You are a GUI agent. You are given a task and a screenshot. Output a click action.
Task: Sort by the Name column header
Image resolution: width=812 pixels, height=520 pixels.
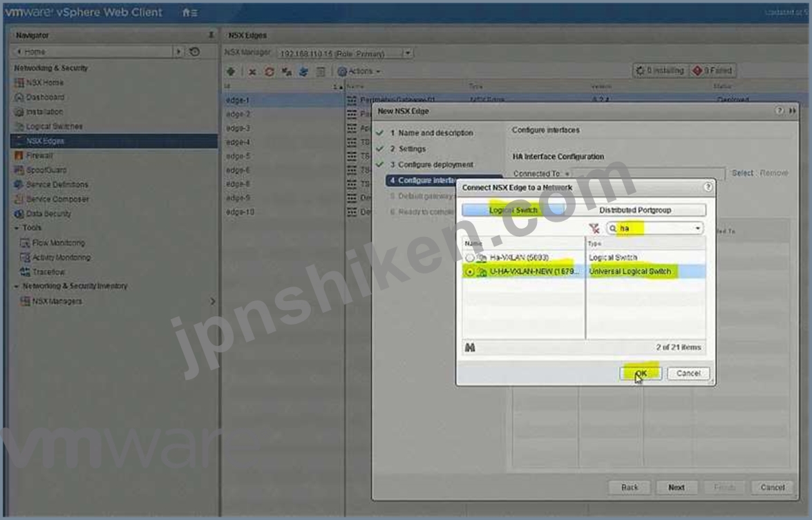523,243
